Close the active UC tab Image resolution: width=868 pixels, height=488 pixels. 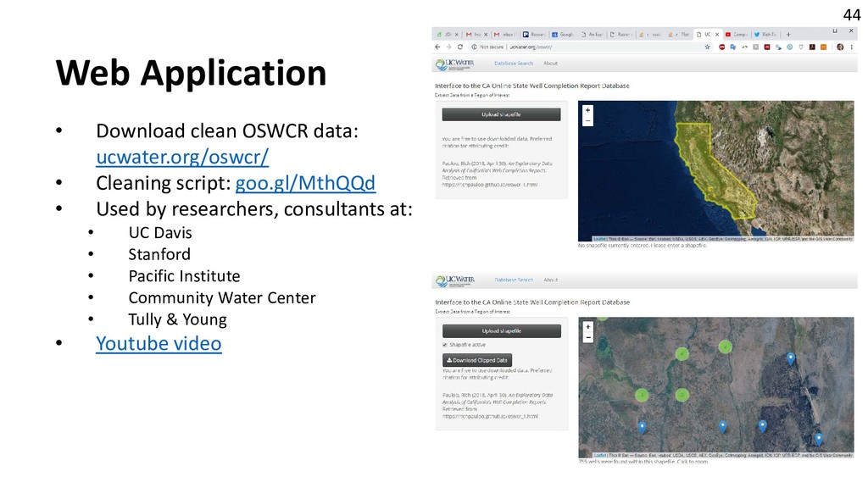717,34
